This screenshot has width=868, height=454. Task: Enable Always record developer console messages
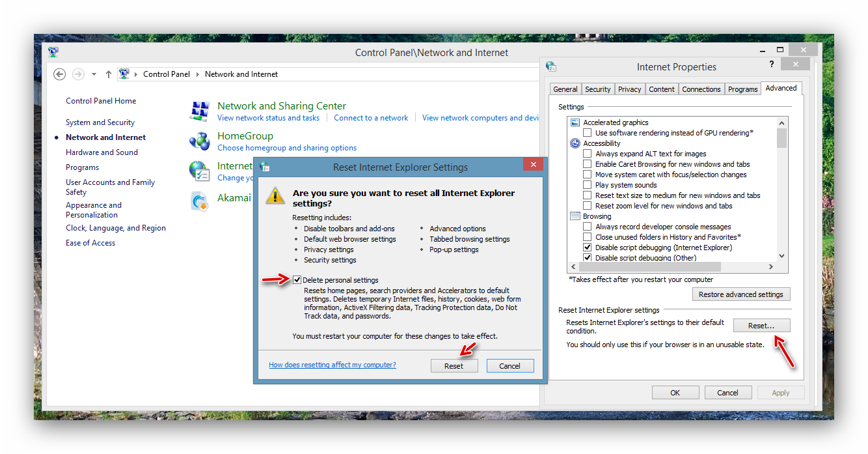tap(588, 227)
